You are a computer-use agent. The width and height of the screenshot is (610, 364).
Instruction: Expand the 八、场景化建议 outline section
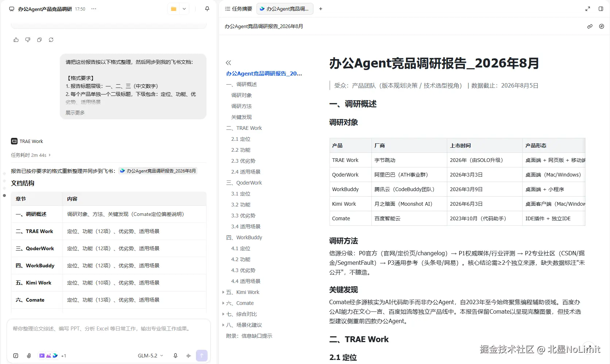223,325
